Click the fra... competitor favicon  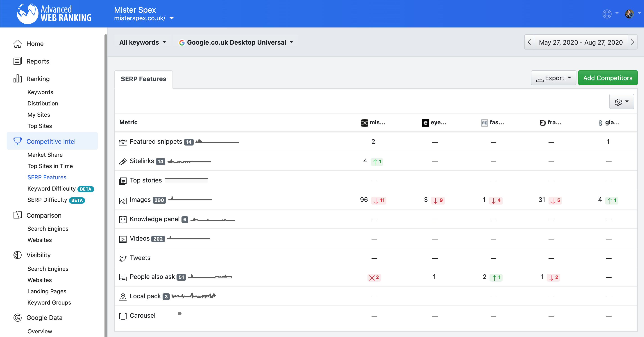tap(542, 123)
